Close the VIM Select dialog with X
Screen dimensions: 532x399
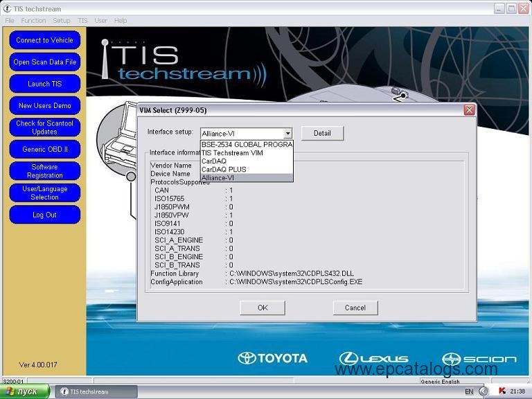[x=469, y=110]
